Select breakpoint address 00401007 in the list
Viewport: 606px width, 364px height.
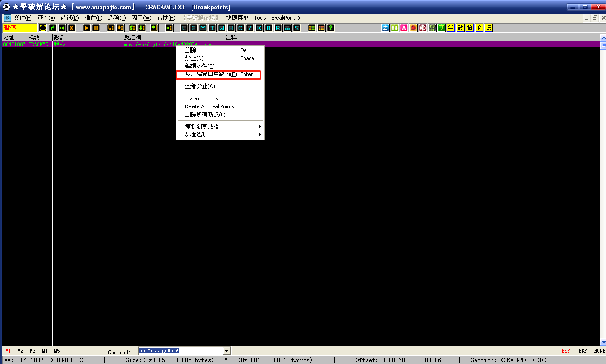point(14,44)
